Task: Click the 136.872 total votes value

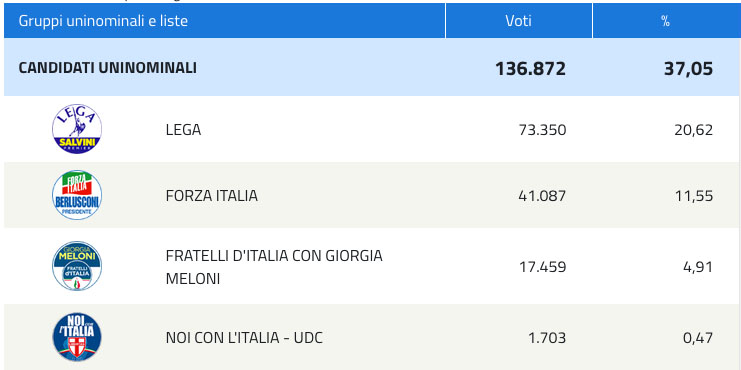Action: (x=530, y=69)
